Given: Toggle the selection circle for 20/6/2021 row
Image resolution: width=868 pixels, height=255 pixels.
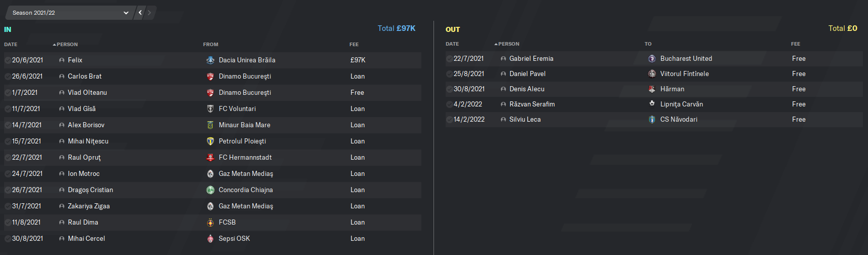Looking at the screenshot, I should tap(8, 60).
